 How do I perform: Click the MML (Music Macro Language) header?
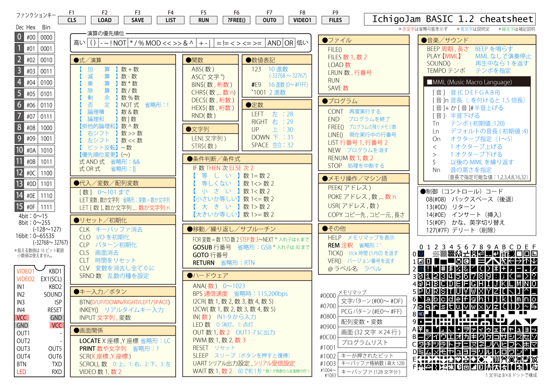pyautogui.click(x=477, y=82)
